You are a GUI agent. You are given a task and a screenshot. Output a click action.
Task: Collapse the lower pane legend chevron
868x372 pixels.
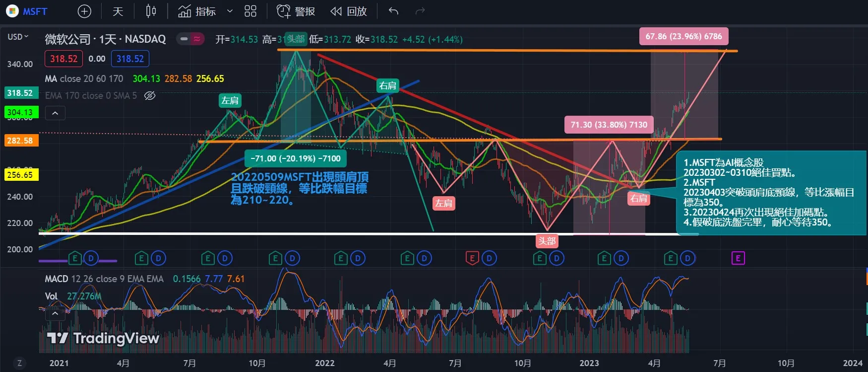[55, 313]
